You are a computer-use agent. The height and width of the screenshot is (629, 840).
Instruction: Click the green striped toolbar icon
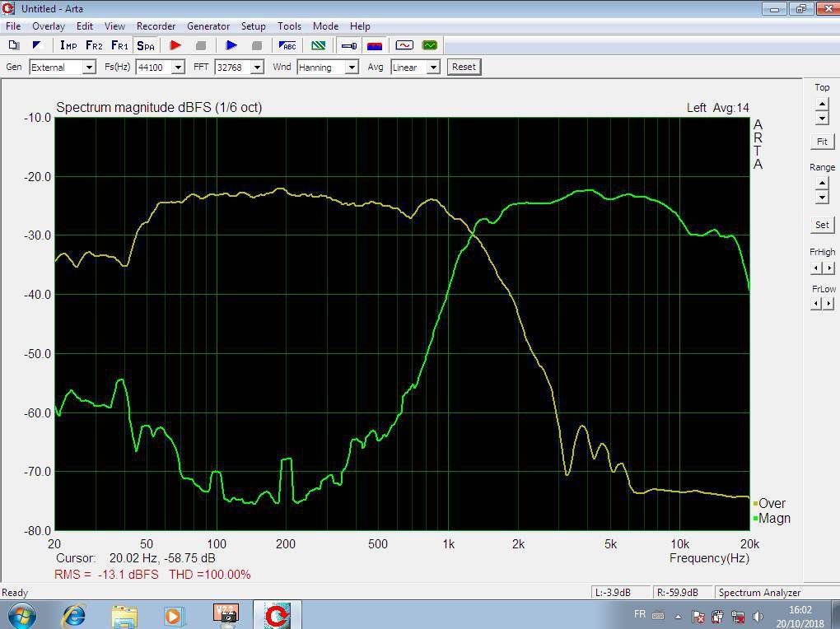click(x=318, y=45)
